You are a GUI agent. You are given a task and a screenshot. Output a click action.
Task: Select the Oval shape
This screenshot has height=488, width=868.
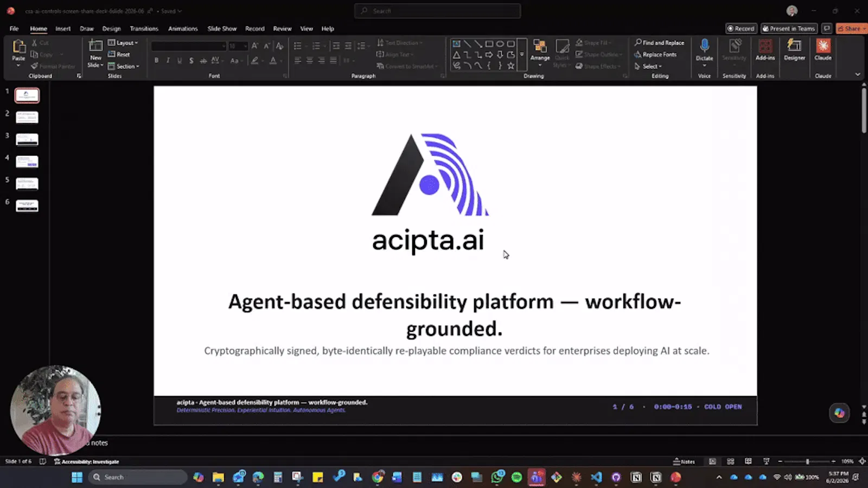[x=500, y=44]
